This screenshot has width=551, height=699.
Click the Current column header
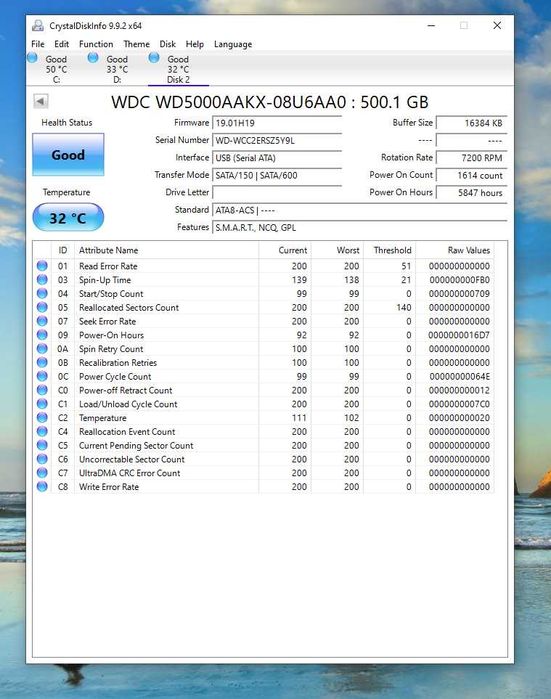click(x=285, y=250)
